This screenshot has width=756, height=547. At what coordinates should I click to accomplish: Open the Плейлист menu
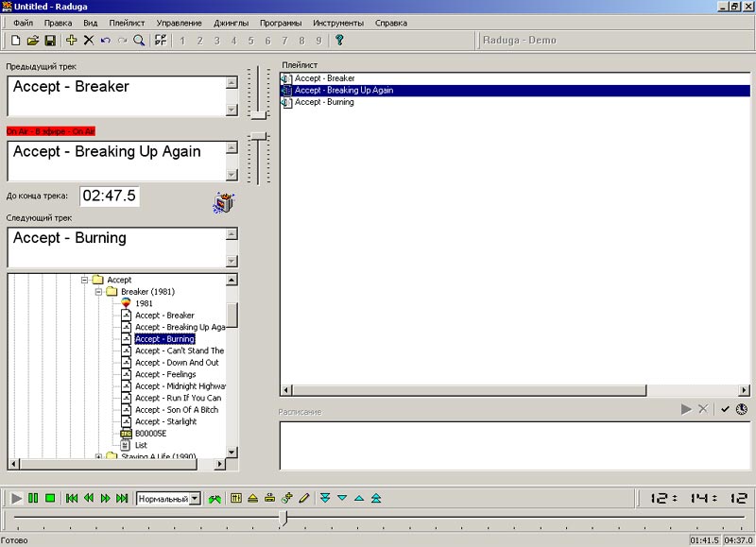click(127, 23)
